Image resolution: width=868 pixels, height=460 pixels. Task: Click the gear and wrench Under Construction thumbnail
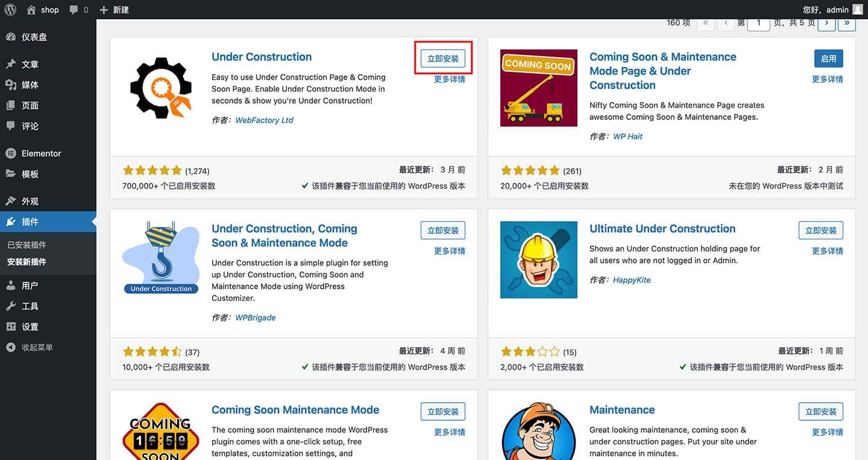[x=161, y=88]
